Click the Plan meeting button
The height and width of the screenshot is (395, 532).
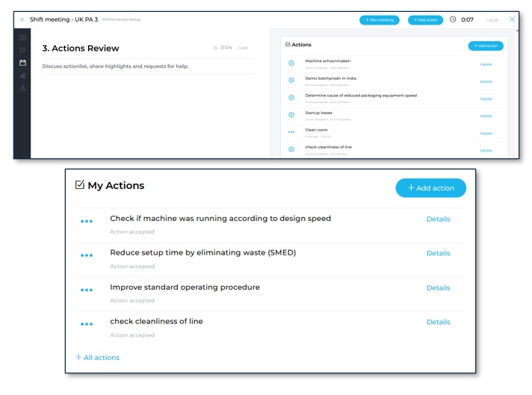click(379, 20)
